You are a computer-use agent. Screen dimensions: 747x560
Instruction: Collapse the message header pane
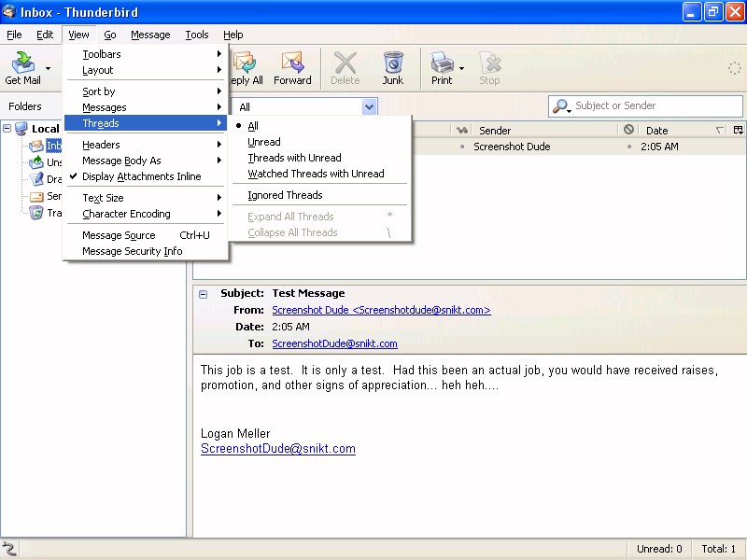(203, 294)
